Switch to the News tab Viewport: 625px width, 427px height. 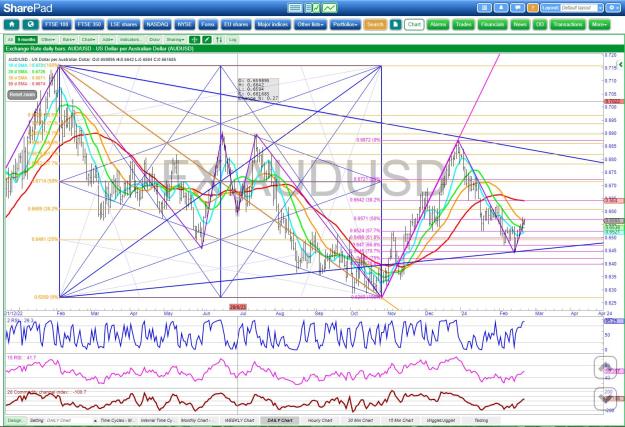(x=520, y=24)
